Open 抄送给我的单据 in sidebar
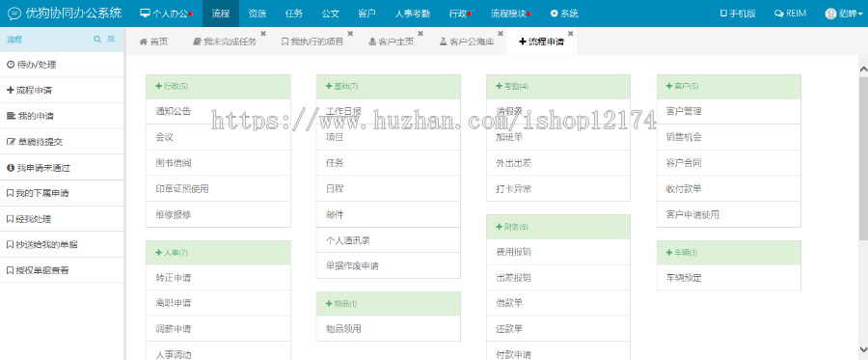This screenshot has width=868, height=360. point(63,245)
